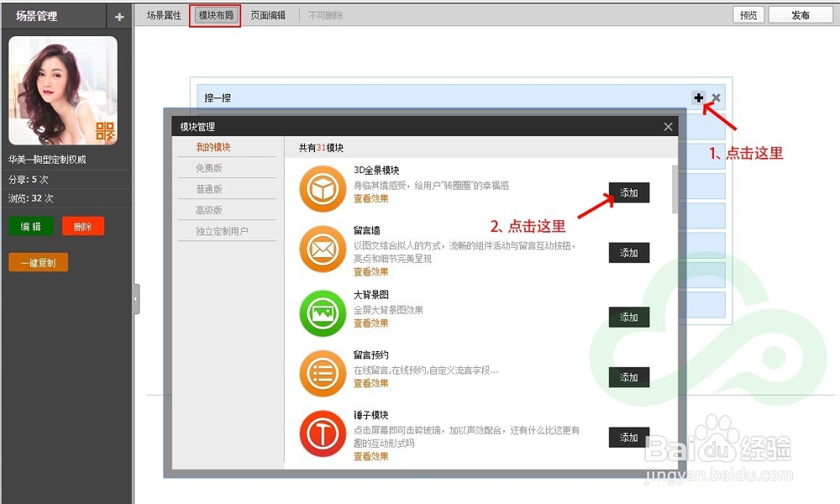
Task: Select the 独立定制用户 category
Action: click(227, 232)
